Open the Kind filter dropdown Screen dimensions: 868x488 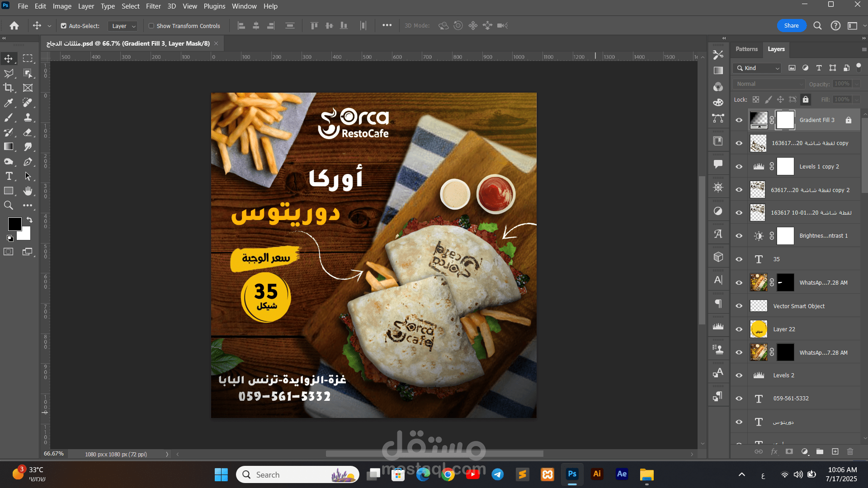758,68
